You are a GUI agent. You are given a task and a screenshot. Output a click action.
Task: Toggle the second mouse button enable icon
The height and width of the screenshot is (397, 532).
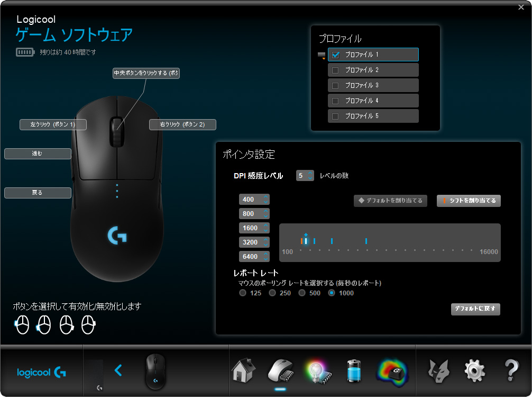(x=44, y=324)
